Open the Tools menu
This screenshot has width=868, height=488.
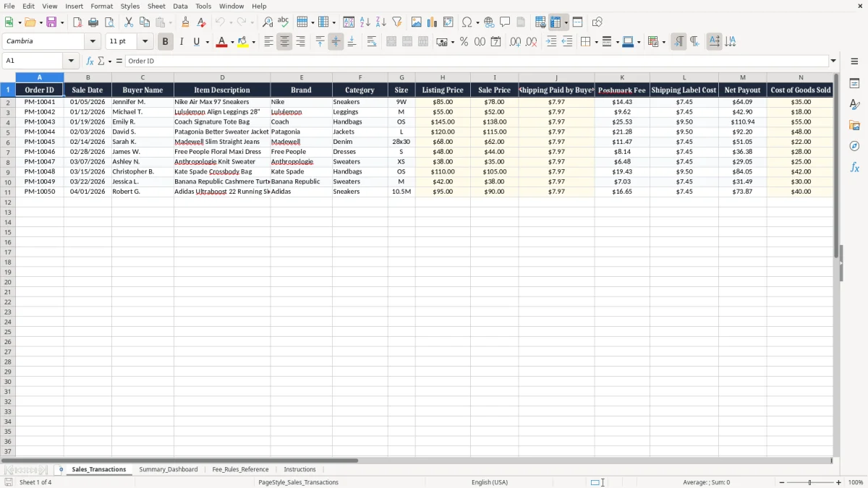pos(203,6)
